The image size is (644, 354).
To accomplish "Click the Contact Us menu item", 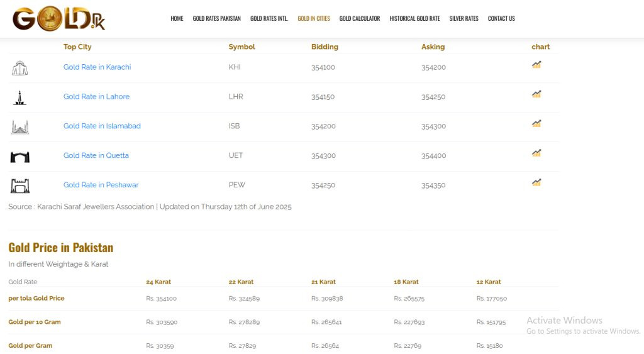I will click(x=501, y=19).
